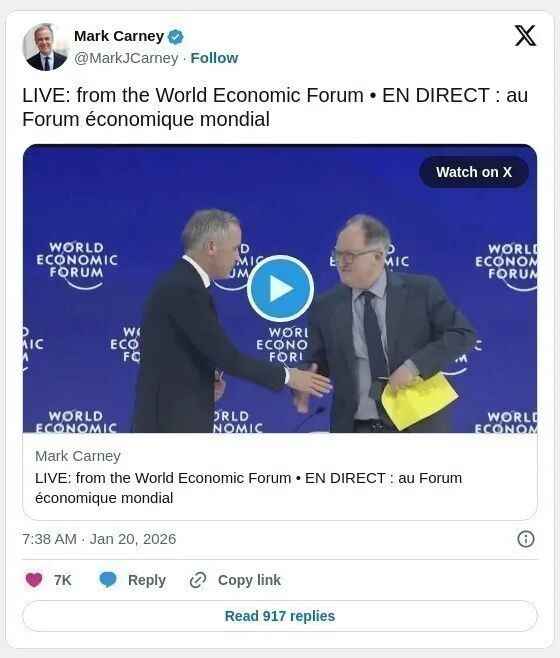
Task: Click the blue verified badge
Action: (x=175, y=37)
